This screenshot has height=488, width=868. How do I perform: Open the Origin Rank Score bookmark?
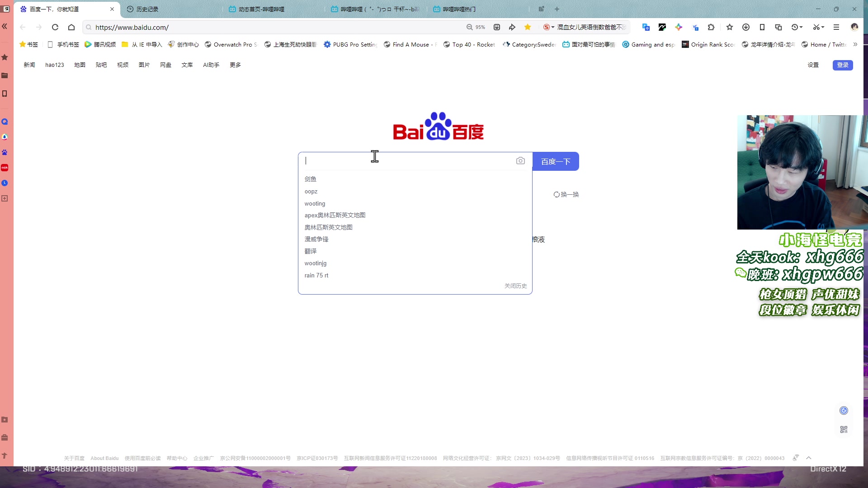pyautogui.click(x=708, y=44)
